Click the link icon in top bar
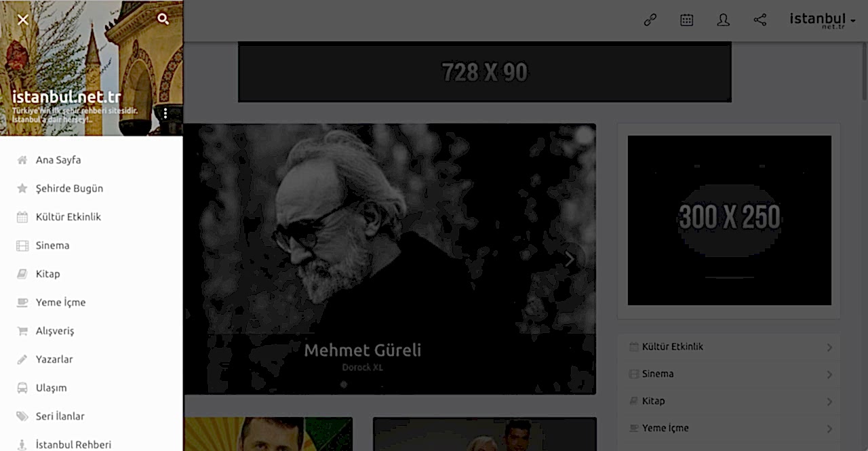The height and width of the screenshot is (451, 868). pos(650,20)
